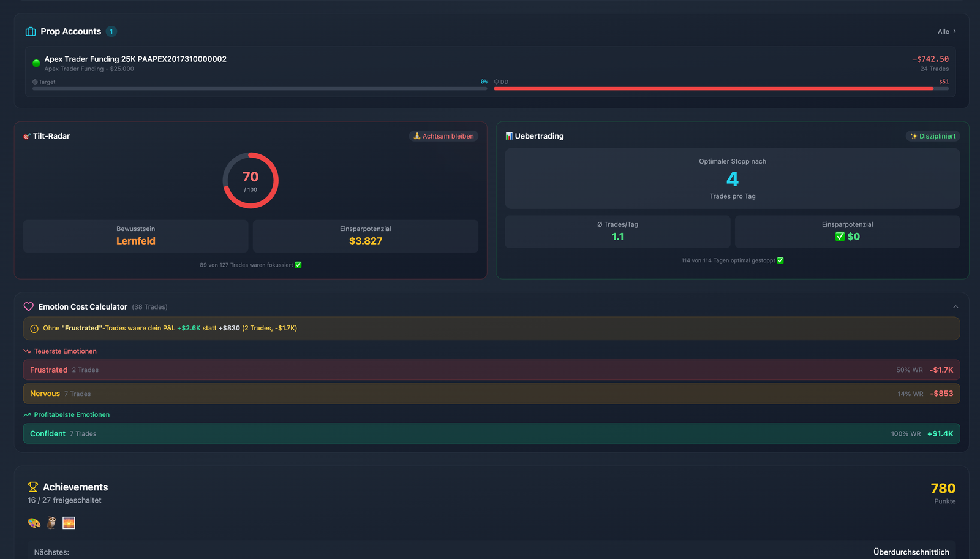Click green check after 89 von 127 Trades
980x559 pixels.
pos(298,265)
